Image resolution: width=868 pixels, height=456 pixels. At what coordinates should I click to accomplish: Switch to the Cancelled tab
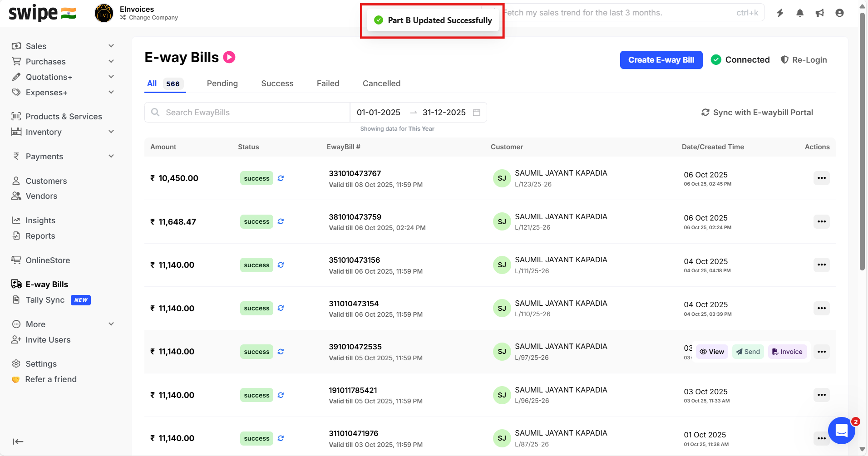point(381,83)
